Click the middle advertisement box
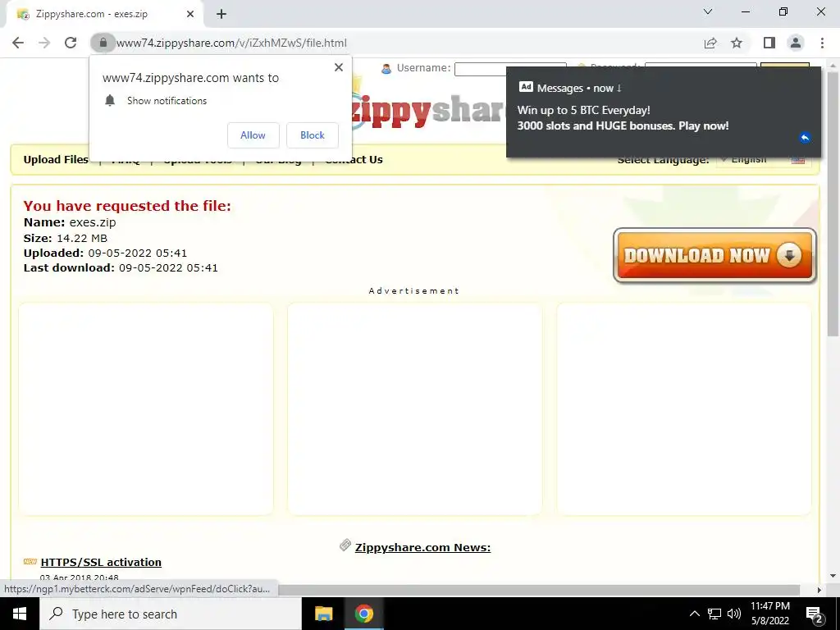The height and width of the screenshot is (630, 840). (x=414, y=409)
